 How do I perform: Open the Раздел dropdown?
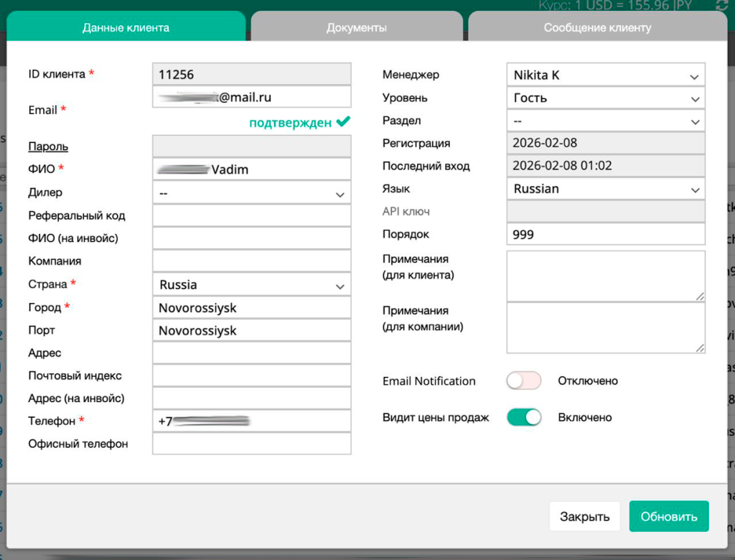605,121
